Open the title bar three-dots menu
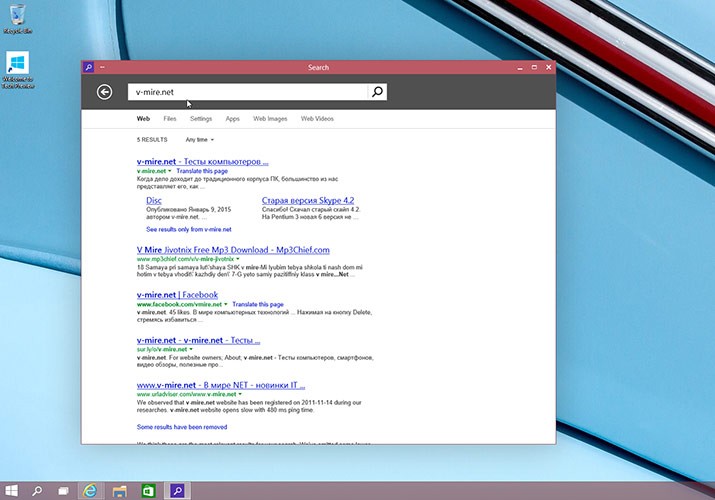This screenshot has width=715, height=500. (102, 67)
